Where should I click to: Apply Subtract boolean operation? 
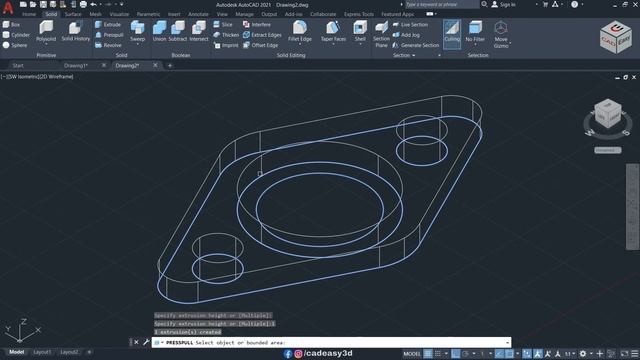tap(178, 31)
